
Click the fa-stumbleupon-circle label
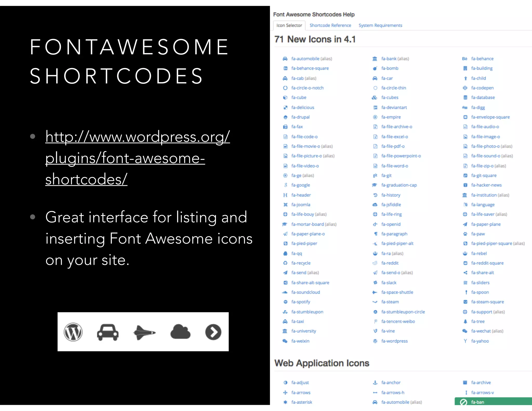pyautogui.click(x=403, y=312)
